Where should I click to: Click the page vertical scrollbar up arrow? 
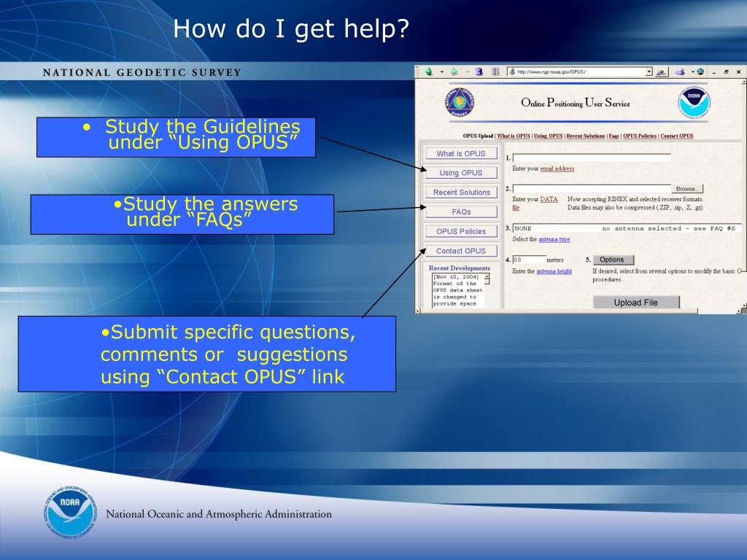(x=743, y=82)
